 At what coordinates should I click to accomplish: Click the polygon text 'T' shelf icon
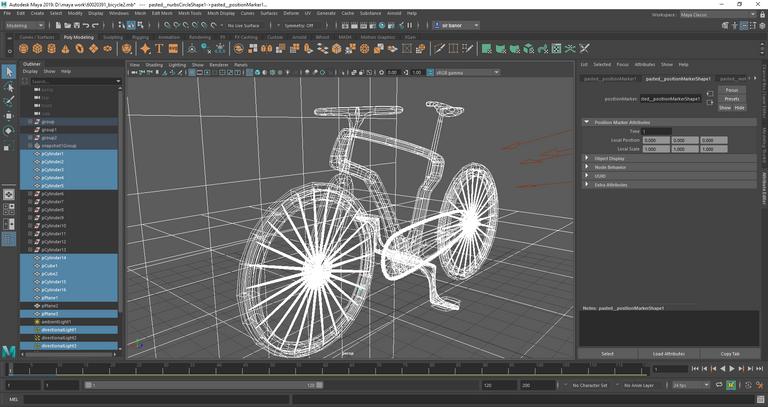pyautogui.click(x=159, y=48)
